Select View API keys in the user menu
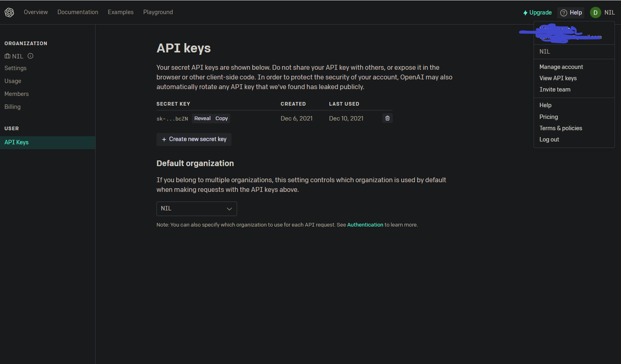This screenshot has width=621, height=364. pos(558,78)
